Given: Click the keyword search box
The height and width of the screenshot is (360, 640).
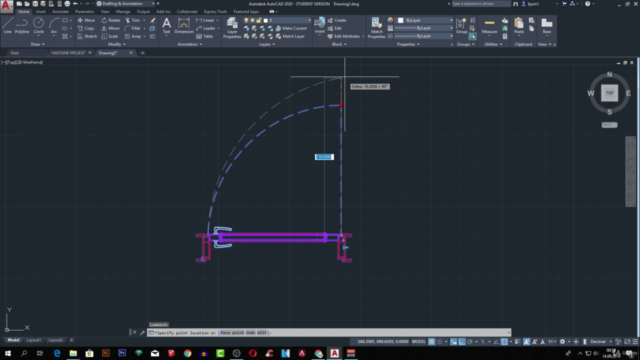Looking at the screenshot, I should coord(481,4).
